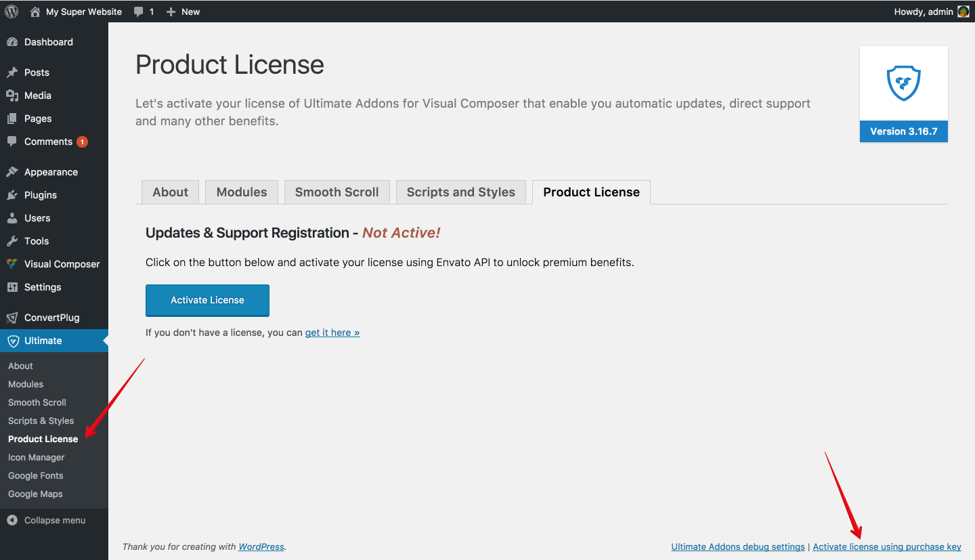Click the Ultimate Addons shield logo thumbnail
The height and width of the screenshot is (560, 975).
(904, 83)
